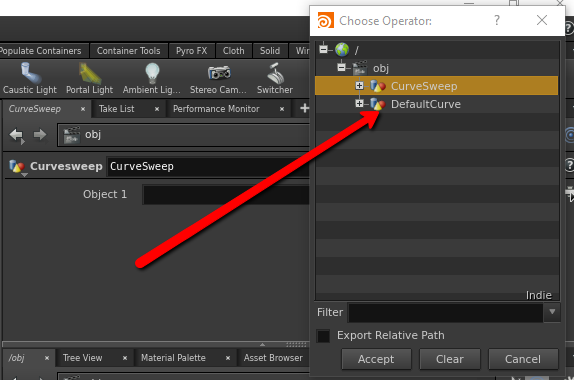Click the Switcher shelf tool
Image resolution: width=574 pixels, height=380 pixels.
click(x=275, y=79)
